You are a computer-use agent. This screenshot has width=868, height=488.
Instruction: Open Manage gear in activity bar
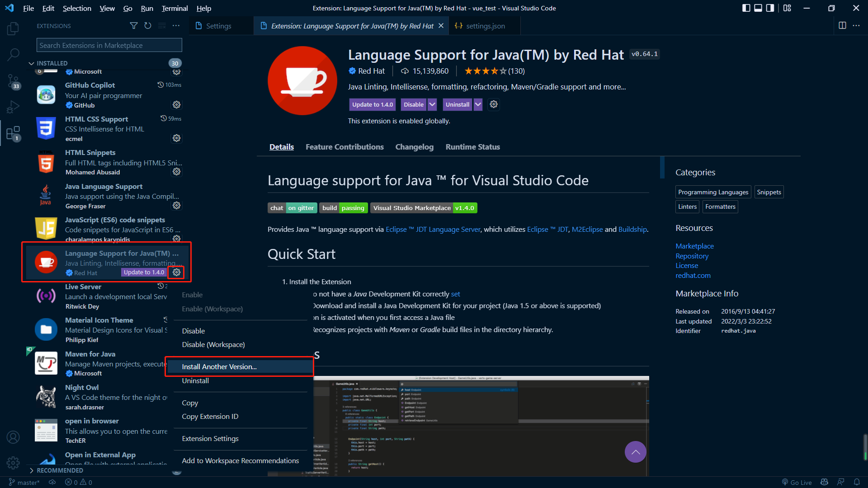[x=13, y=463]
